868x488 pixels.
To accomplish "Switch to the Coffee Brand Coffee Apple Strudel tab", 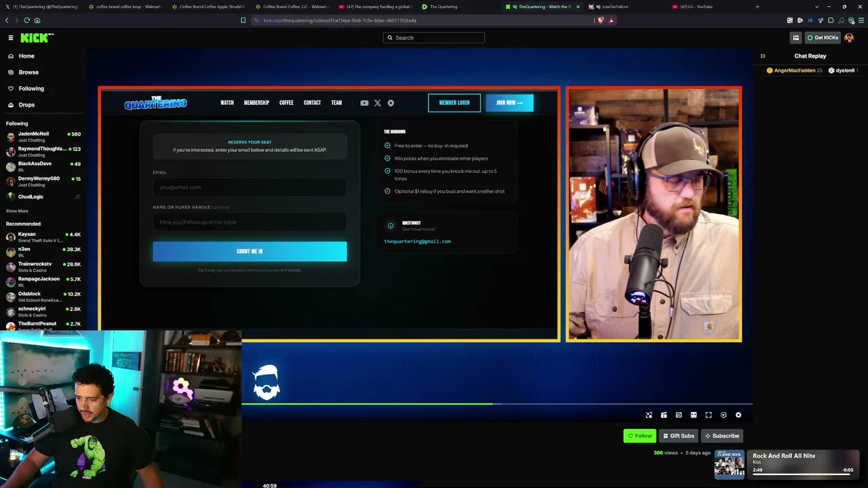I will pyautogui.click(x=209, y=7).
